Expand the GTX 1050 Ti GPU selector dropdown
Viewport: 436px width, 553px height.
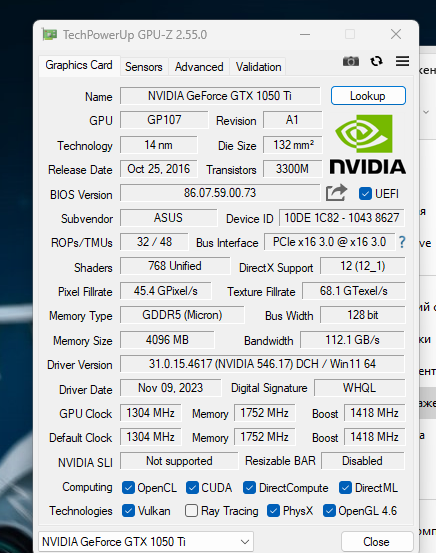click(x=146, y=541)
